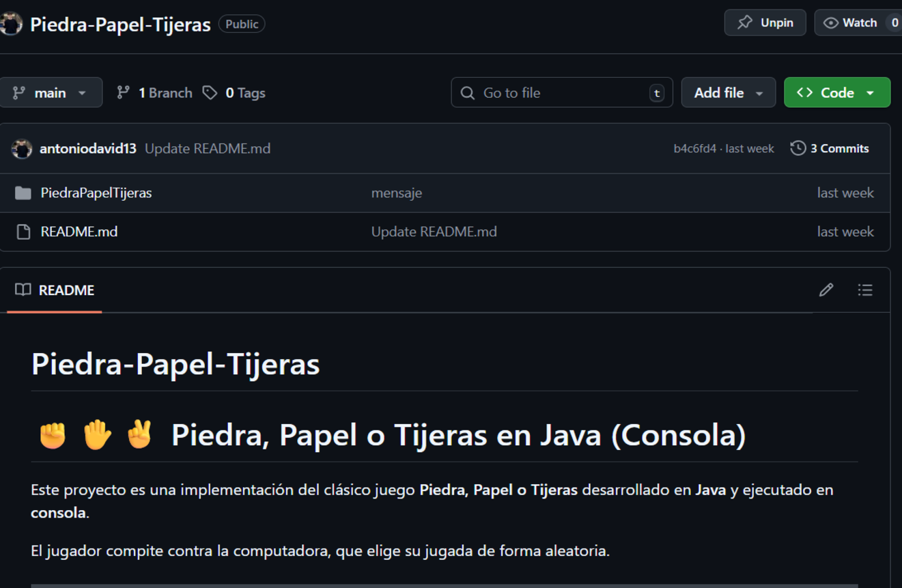Open the main branch selector dropdown

(51, 92)
